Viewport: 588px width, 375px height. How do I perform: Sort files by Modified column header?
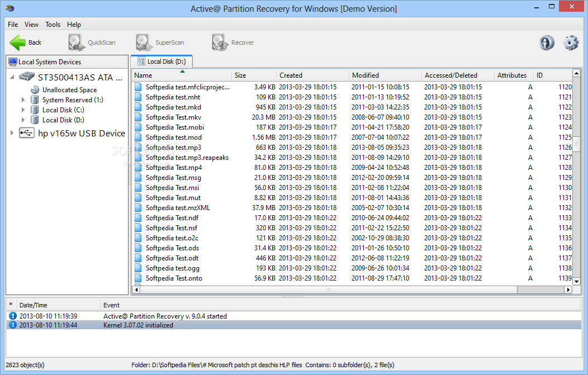coord(385,75)
